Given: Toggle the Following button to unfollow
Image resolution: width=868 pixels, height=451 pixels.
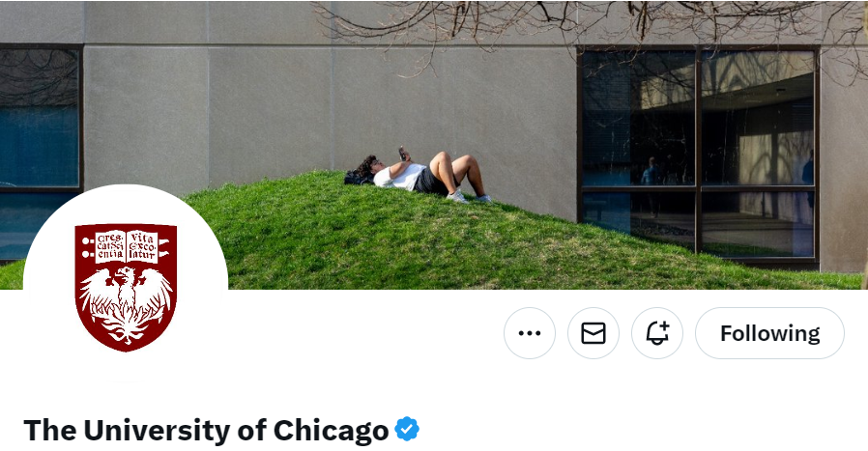Looking at the screenshot, I should pyautogui.click(x=769, y=333).
